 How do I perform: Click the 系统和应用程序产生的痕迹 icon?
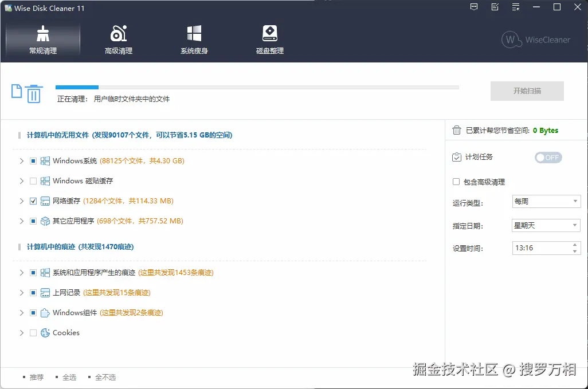tap(45, 273)
